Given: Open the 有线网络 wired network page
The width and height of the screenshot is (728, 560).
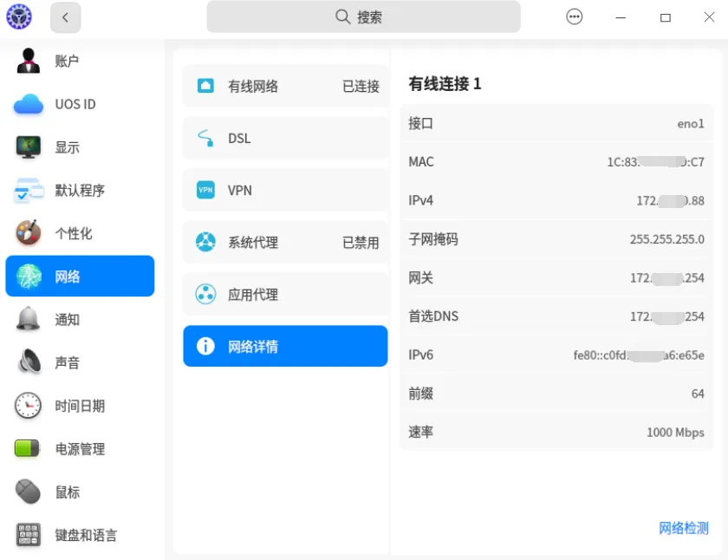Looking at the screenshot, I should click(x=285, y=86).
